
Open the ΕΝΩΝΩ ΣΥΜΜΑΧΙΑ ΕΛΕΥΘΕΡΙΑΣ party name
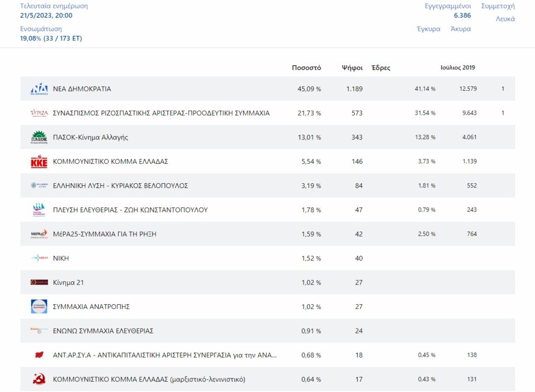click(103, 331)
